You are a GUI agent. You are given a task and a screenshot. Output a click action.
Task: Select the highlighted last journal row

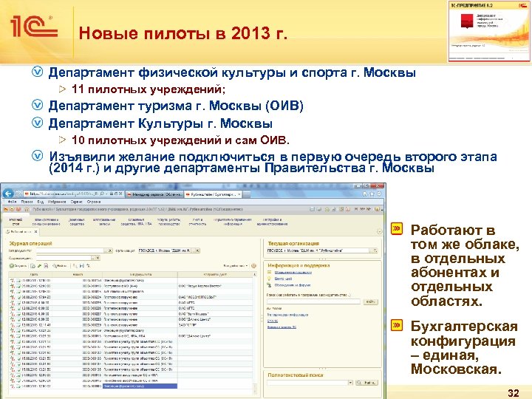pos(131,386)
